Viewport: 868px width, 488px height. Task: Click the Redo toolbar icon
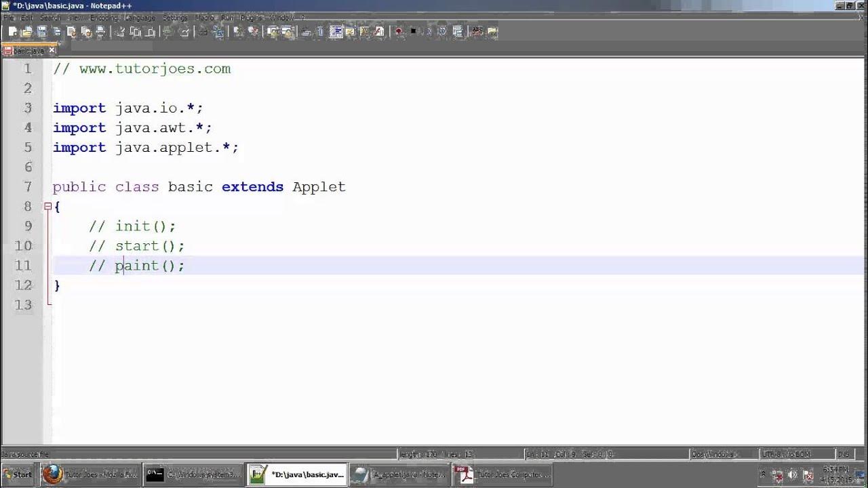point(183,31)
